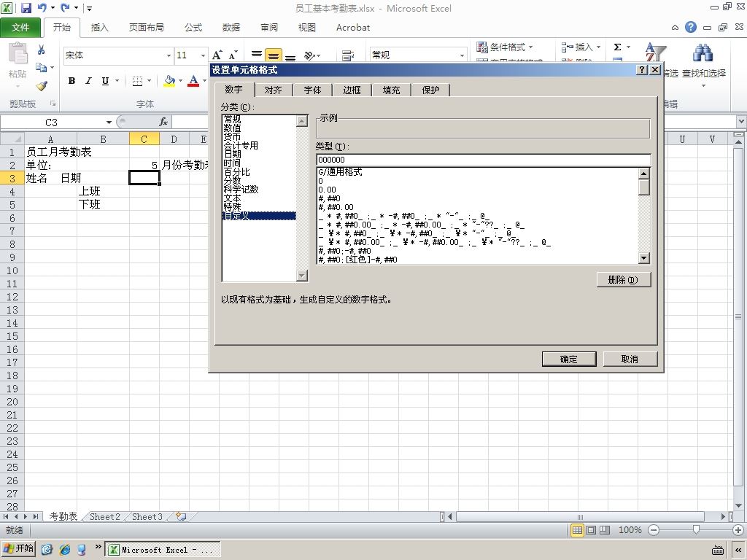
Task: Open the 填充 tab in format dialog
Action: tap(391, 90)
